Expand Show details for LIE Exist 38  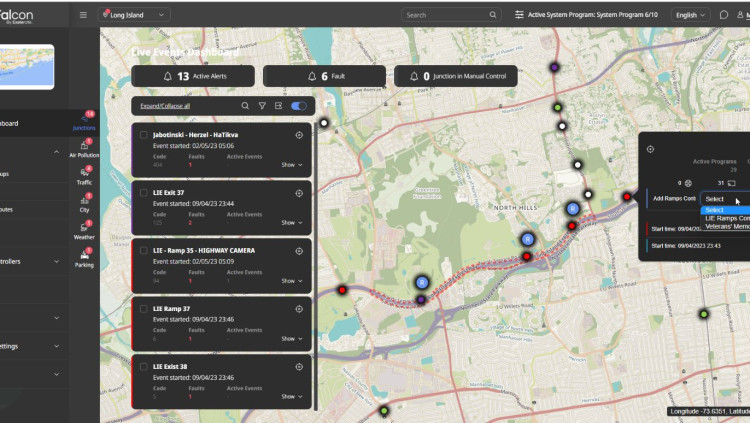tap(291, 396)
